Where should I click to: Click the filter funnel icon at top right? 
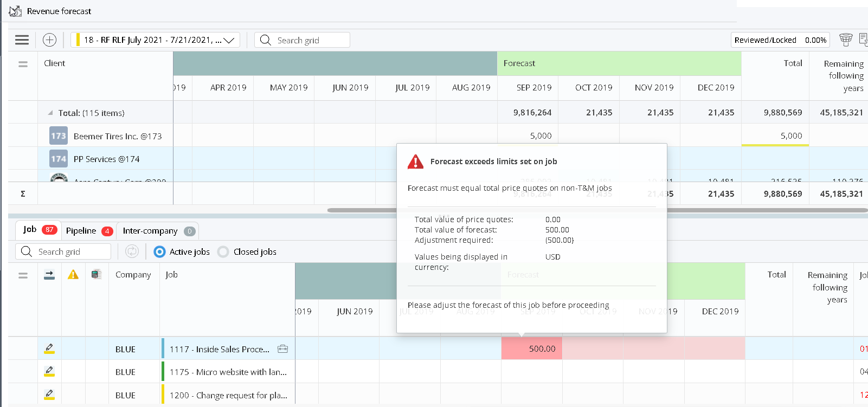coord(845,40)
